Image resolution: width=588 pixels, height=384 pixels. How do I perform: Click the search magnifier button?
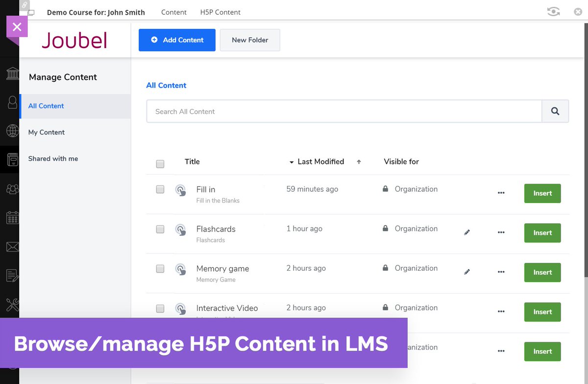pos(555,111)
